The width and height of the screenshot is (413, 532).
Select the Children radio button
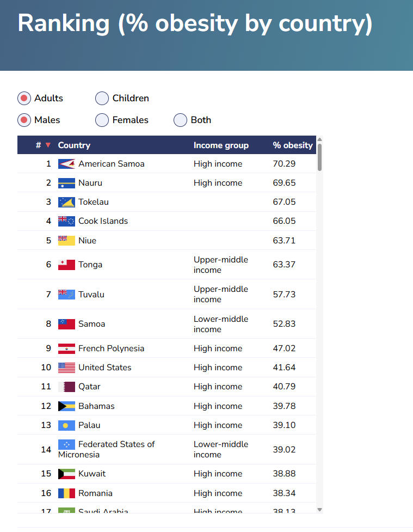[x=102, y=99]
